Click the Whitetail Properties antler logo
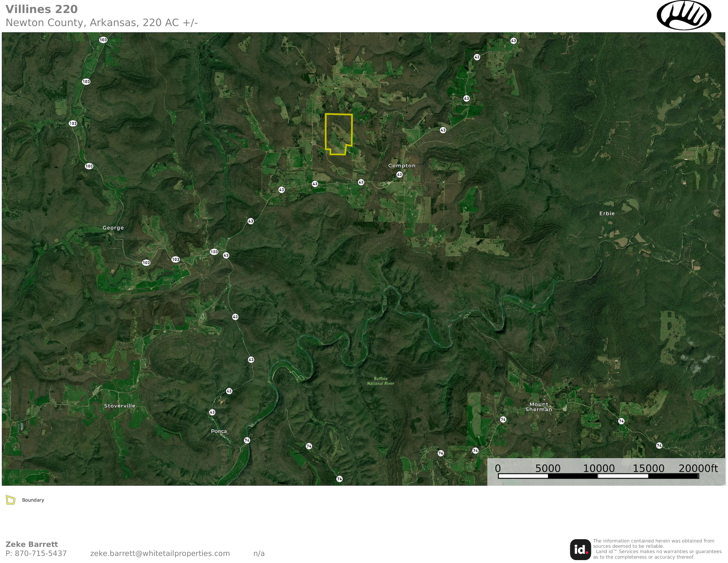This screenshot has height=563, width=728. coord(684,15)
